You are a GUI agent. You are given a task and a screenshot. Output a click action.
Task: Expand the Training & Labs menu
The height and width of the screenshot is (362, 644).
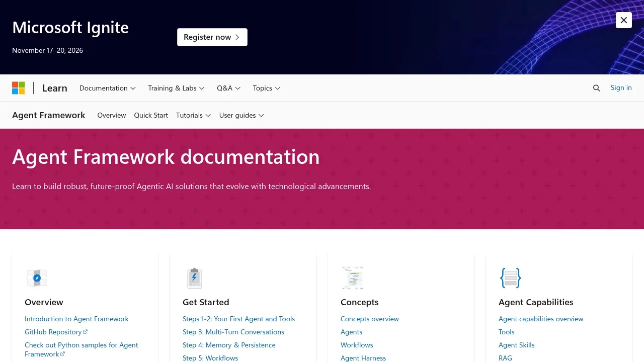(x=176, y=88)
